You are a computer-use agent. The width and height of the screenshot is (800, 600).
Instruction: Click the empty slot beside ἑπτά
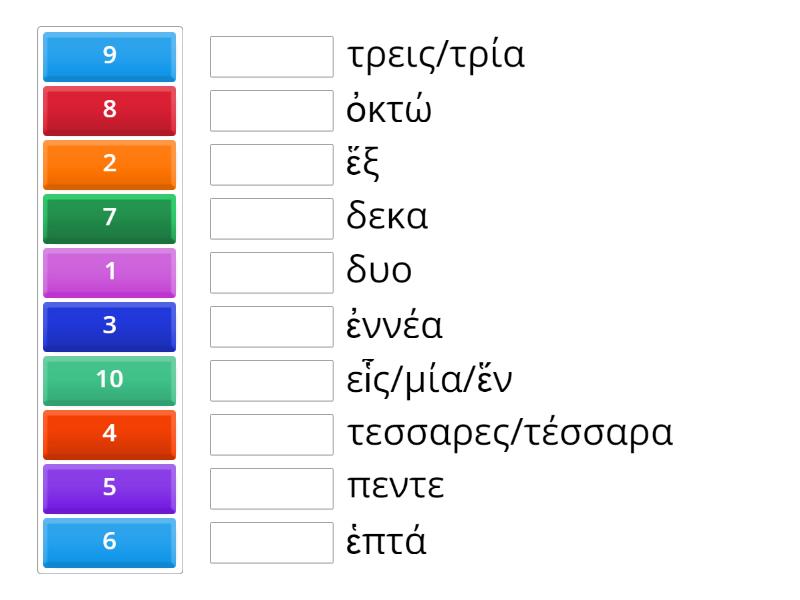click(272, 541)
